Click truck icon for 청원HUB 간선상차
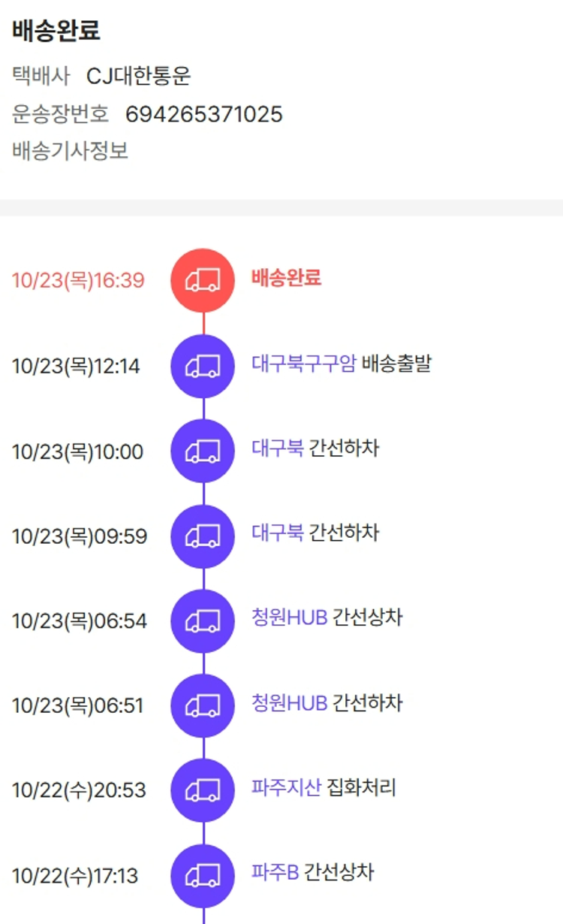The image size is (563, 924). click(x=203, y=621)
